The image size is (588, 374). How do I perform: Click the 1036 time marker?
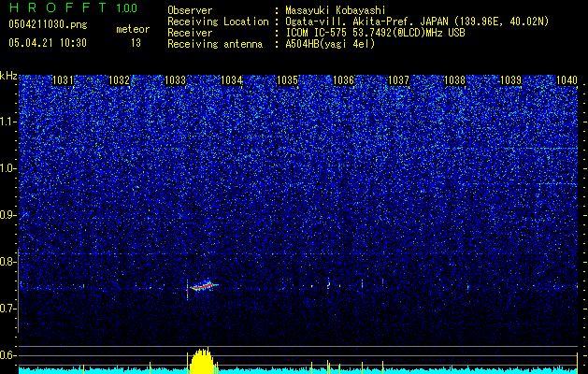(343, 80)
